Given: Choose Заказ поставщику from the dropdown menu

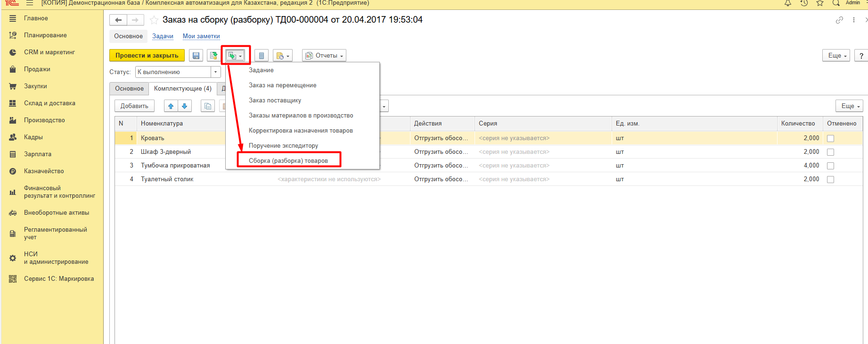Looking at the screenshot, I should [x=275, y=101].
